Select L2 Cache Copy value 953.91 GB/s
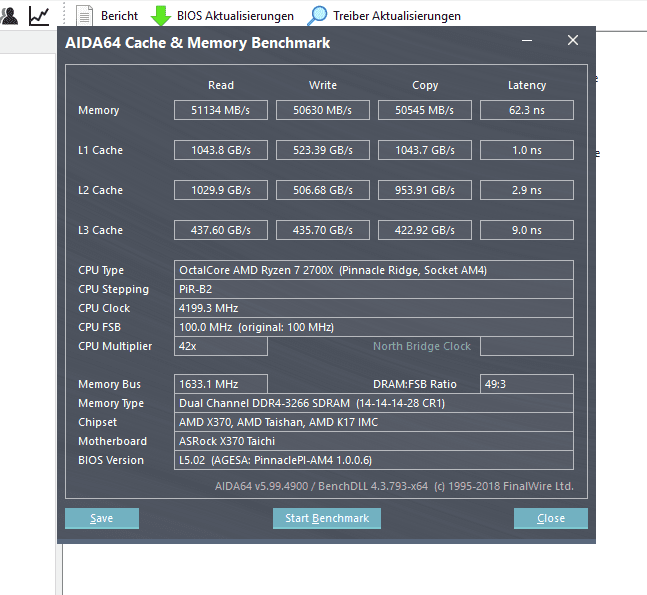The image size is (647, 595). pos(425,190)
